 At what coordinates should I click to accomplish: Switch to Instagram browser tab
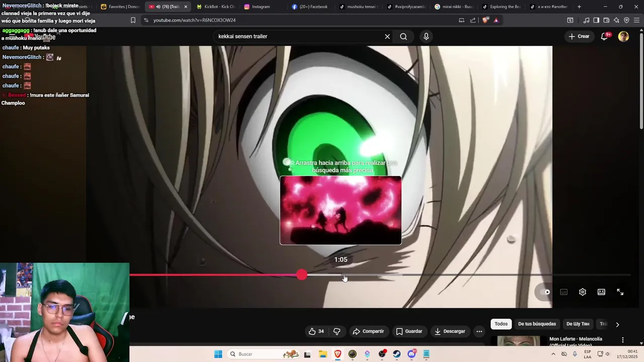[x=262, y=7]
